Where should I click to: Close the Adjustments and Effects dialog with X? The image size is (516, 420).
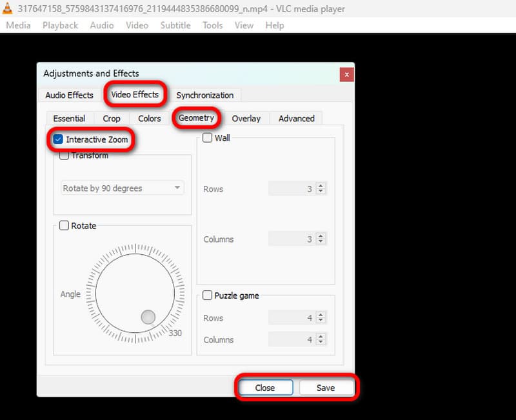[346, 74]
